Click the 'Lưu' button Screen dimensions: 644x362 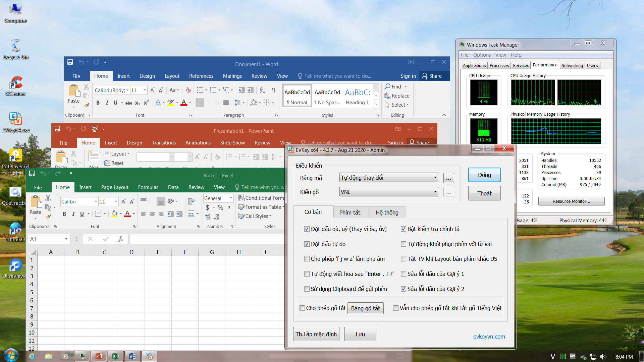pos(360,334)
